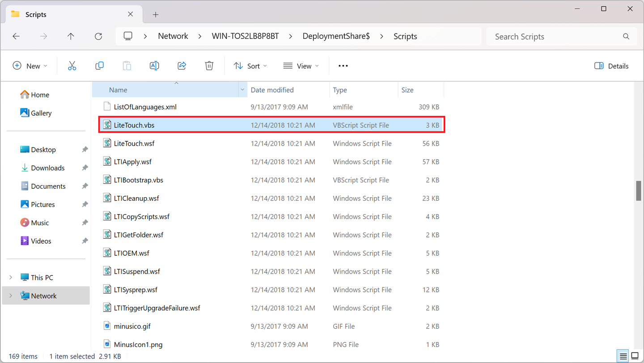The height and width of the screenshot is (363, 644).
Task: Open a new File Explorer tab
Action: [155, 14]
